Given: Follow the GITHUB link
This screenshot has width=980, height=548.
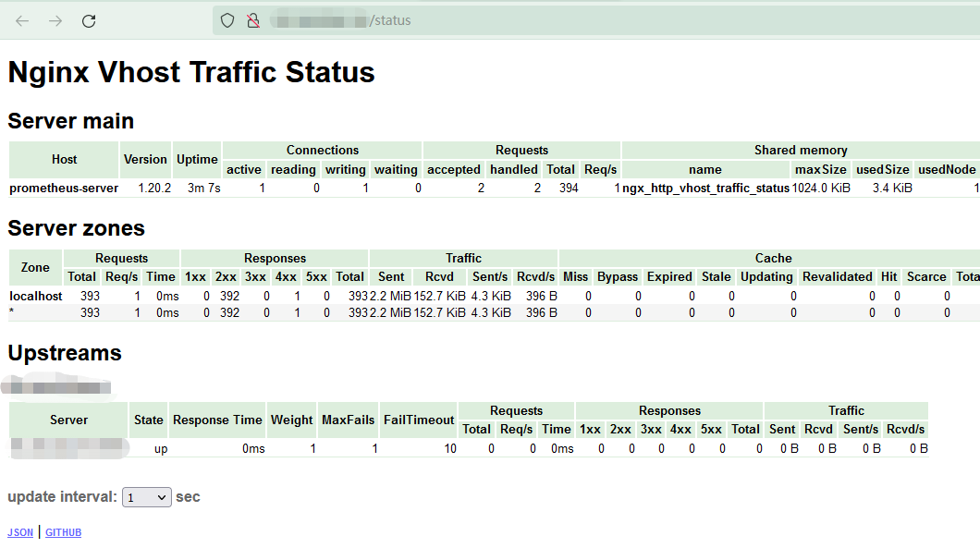Looking at the screenshot, I should point(63,532).
